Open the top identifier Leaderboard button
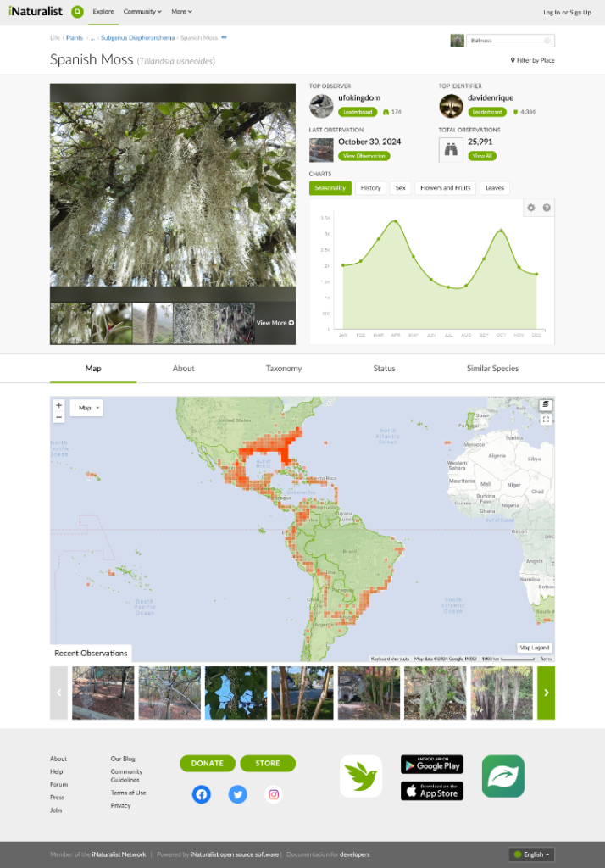 click(x=487, y=112)
